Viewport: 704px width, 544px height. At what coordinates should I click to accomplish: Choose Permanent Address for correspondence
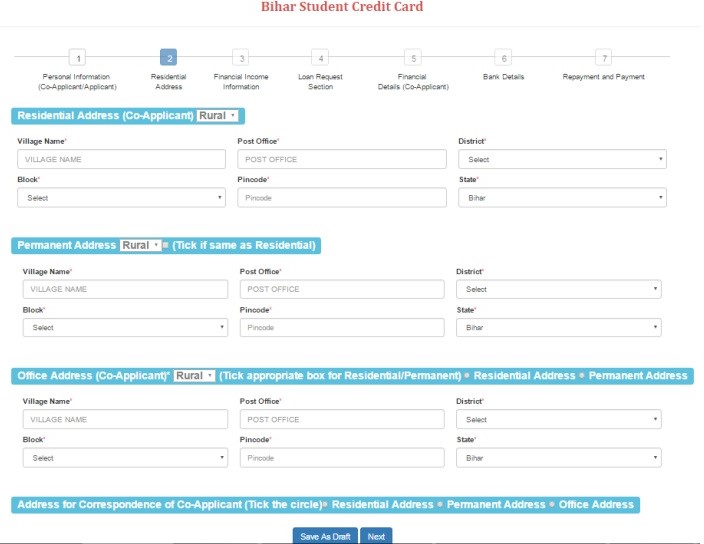coord(440,505)
